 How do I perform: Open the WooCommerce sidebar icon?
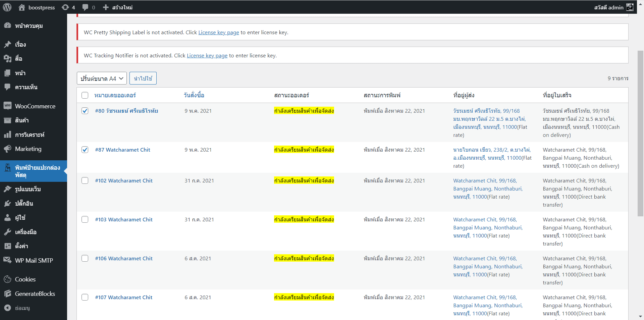pyautogui.click(x=7, y=106)
